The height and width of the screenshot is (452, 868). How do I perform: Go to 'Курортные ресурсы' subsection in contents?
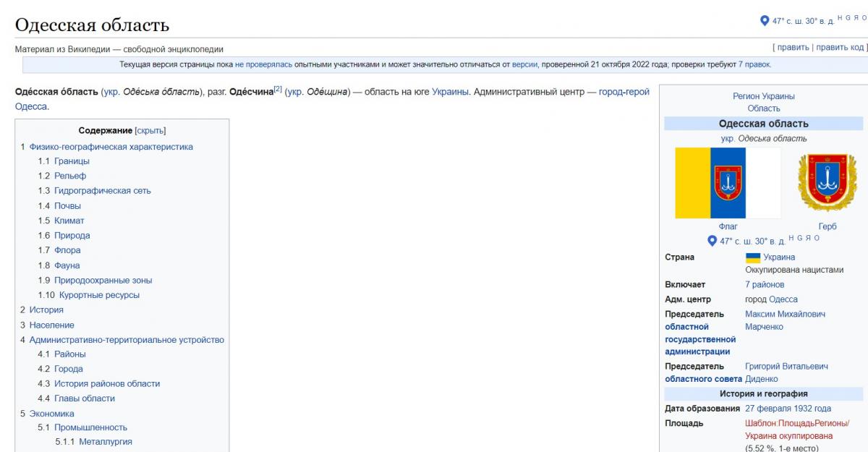[97, 295]
